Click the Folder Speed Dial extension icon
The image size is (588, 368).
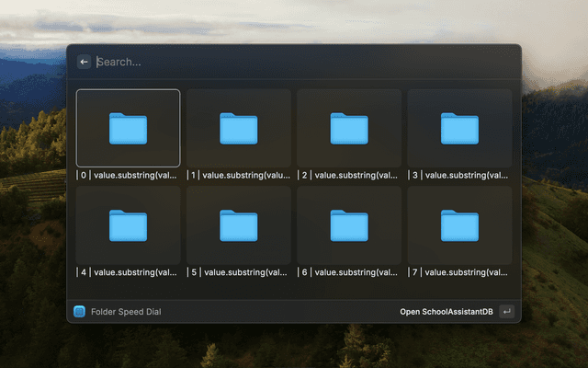(x=80, y=312)
